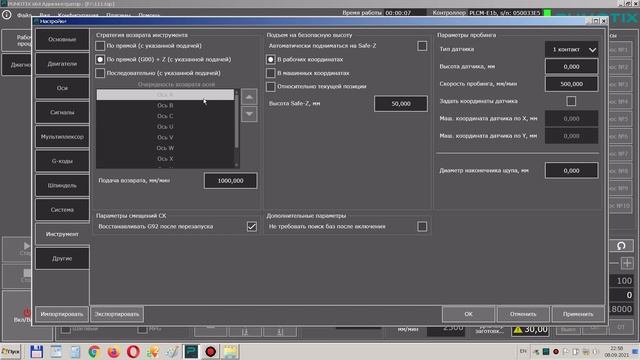
Task: Click the 'Высота датчика, мм' input field
Action: click(x=571, y=67)
